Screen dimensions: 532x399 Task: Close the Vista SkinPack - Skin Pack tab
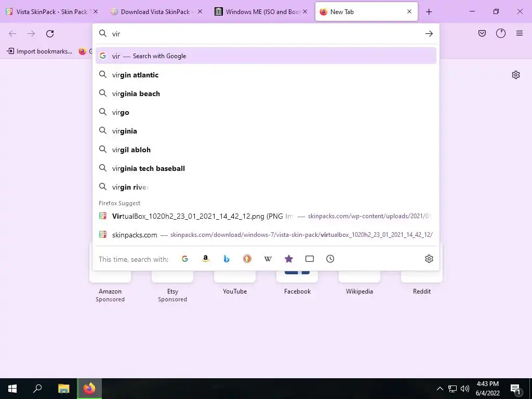click(x=96, y=11)
